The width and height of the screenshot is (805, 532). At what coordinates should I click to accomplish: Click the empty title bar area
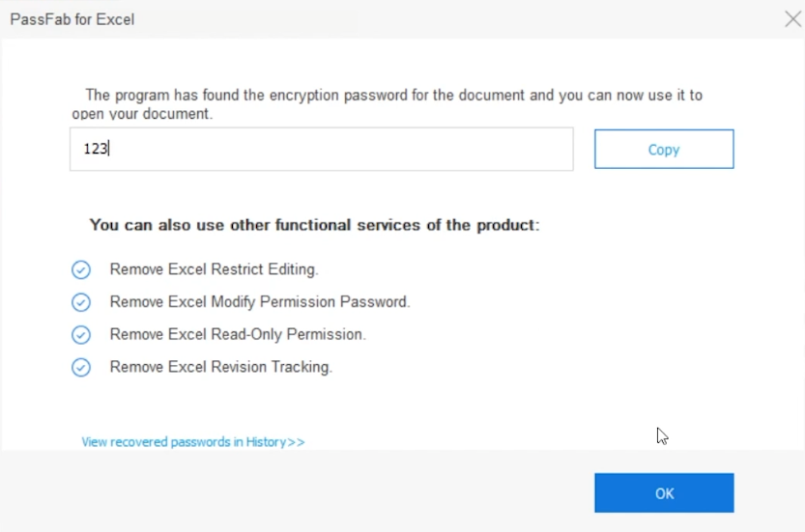pyautogui.click(x=435, y=19)
